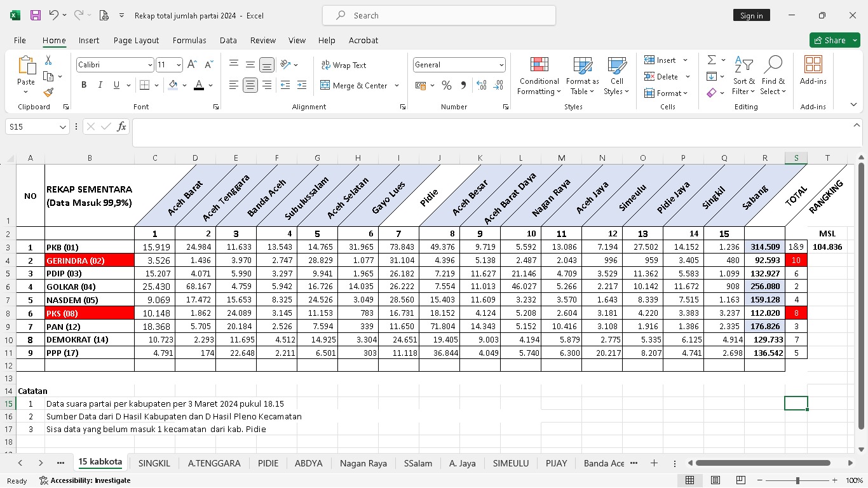Click the Format Painter brush icon
This screenshot has height=488, width=868.
click(48, 92)
